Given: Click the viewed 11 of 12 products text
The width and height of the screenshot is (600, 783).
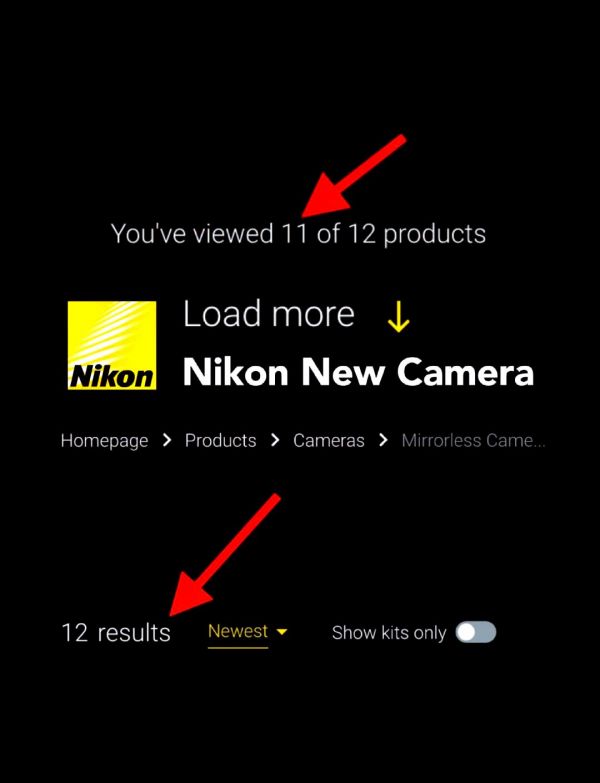Looking at the screenshot, I should pos(299,234).
